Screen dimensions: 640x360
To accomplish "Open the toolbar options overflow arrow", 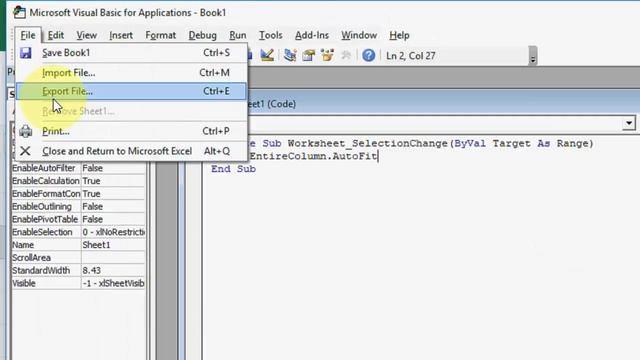I will click(533, 56).
